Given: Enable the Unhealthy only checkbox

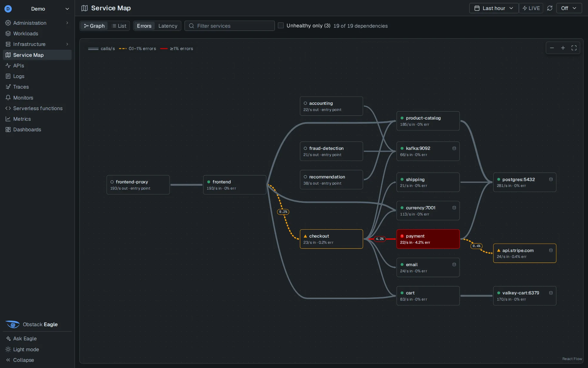Looking at the screenshot, I should [281, 26].
